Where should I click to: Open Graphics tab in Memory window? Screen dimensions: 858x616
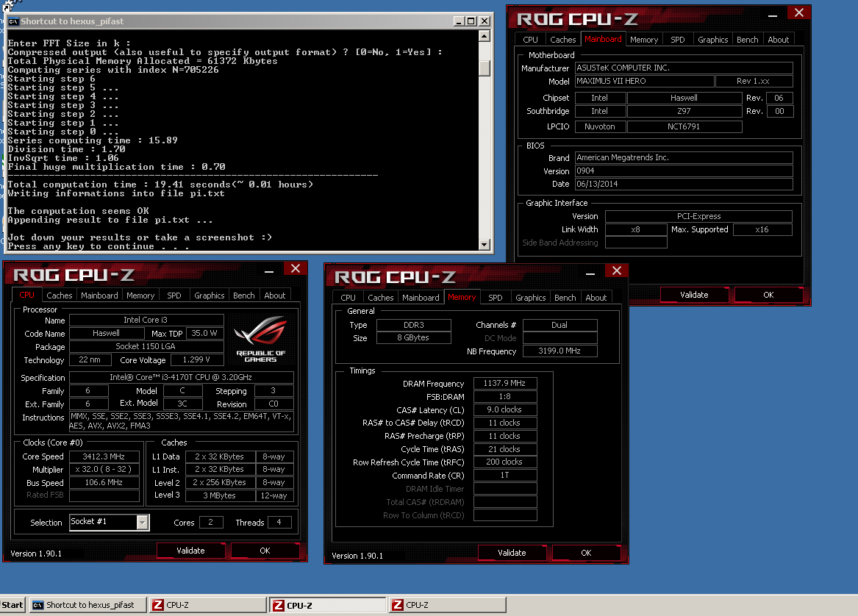531,298
